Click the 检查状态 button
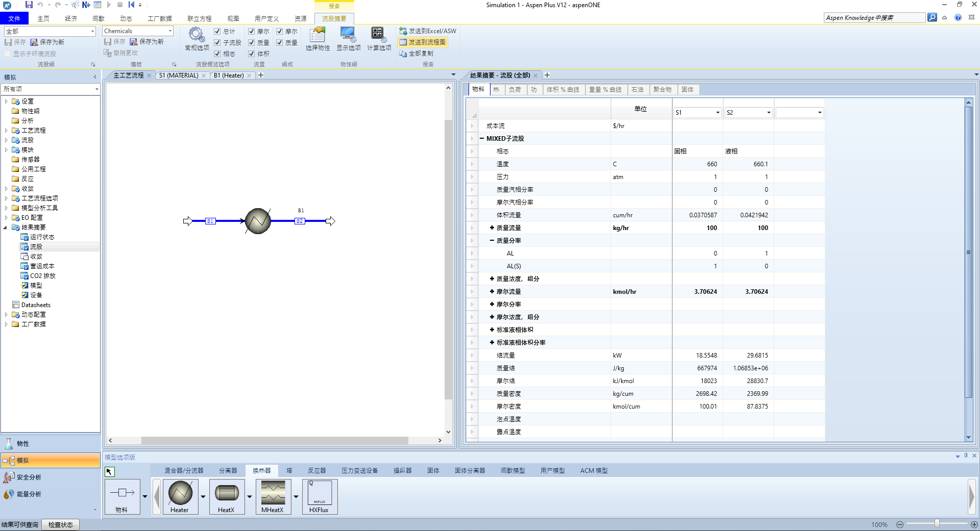 click(x=61, y=525)
